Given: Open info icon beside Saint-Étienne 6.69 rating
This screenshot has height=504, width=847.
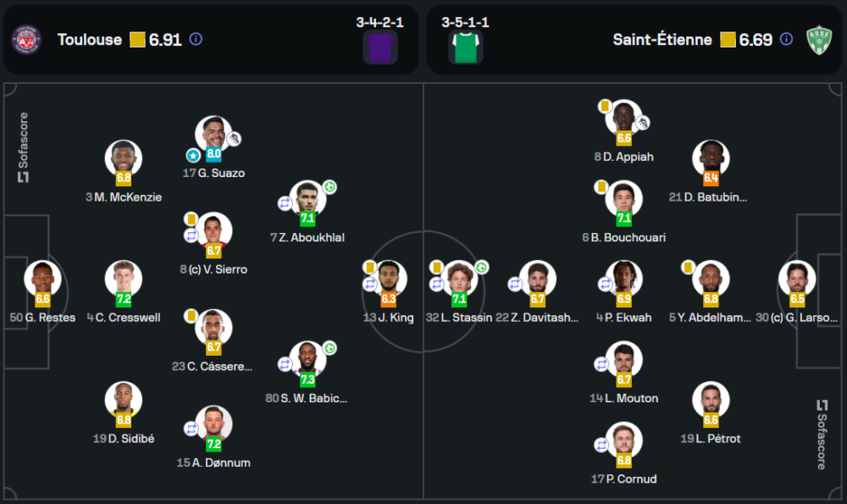Looking at the screenshot, I should (786, 39).
